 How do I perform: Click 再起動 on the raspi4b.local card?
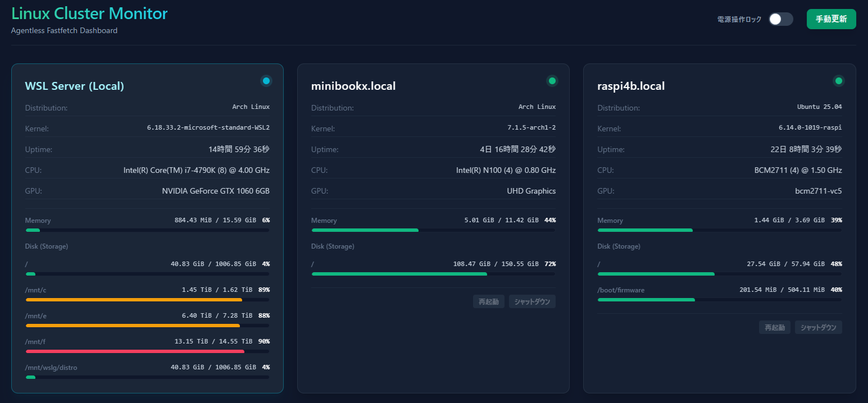[775, 327]
